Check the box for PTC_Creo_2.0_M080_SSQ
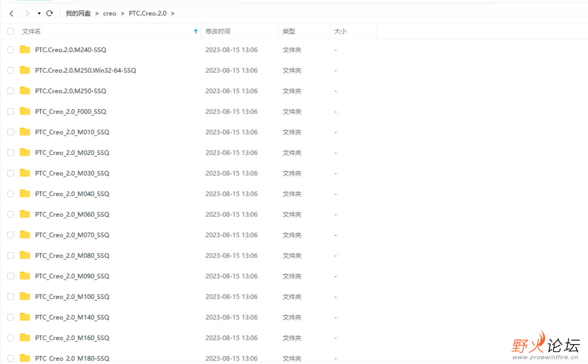The image size is (588, 364). coord(11,255)
